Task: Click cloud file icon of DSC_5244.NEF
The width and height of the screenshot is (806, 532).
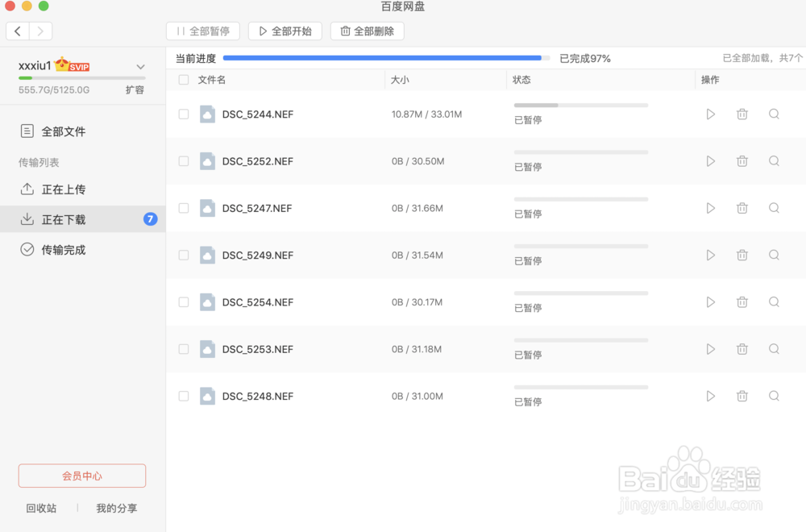Action: click(207, 114)
